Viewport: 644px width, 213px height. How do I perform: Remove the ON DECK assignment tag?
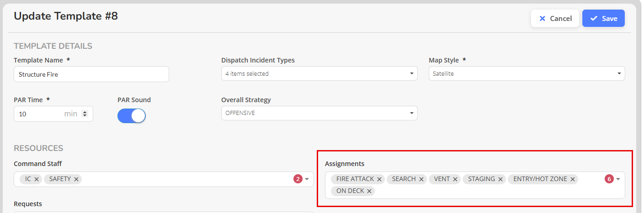pyautogui.click(x=369, y=191)
